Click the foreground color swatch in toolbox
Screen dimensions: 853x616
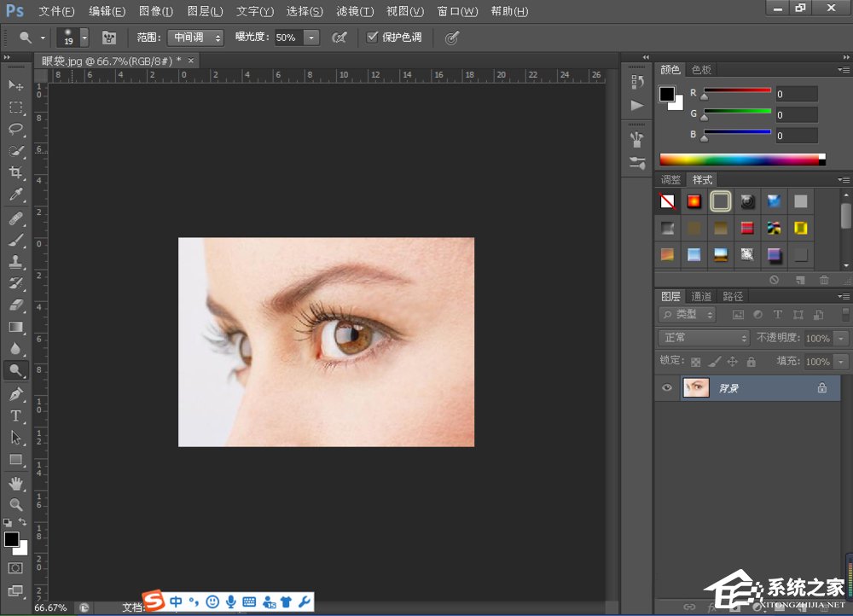click(11, 539)
